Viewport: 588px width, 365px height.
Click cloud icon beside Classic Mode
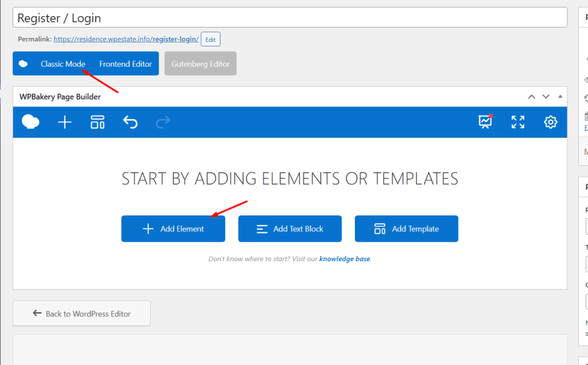23,64
